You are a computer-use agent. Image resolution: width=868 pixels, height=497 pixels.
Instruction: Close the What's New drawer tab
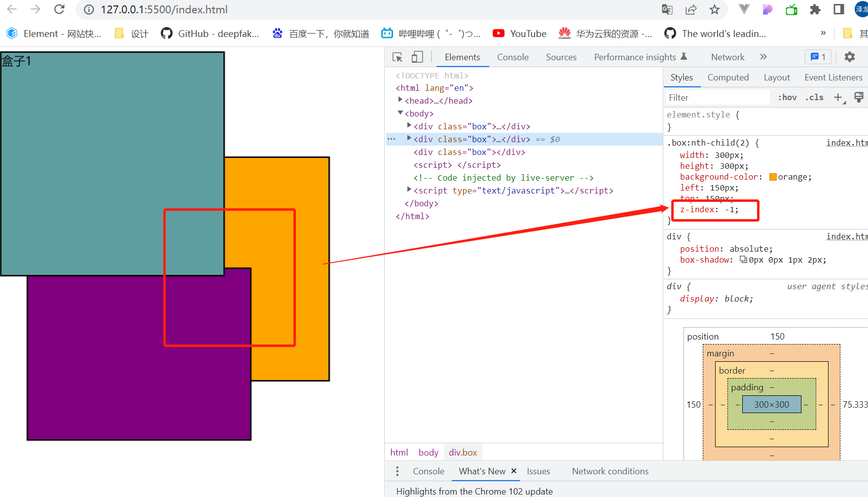513,471
